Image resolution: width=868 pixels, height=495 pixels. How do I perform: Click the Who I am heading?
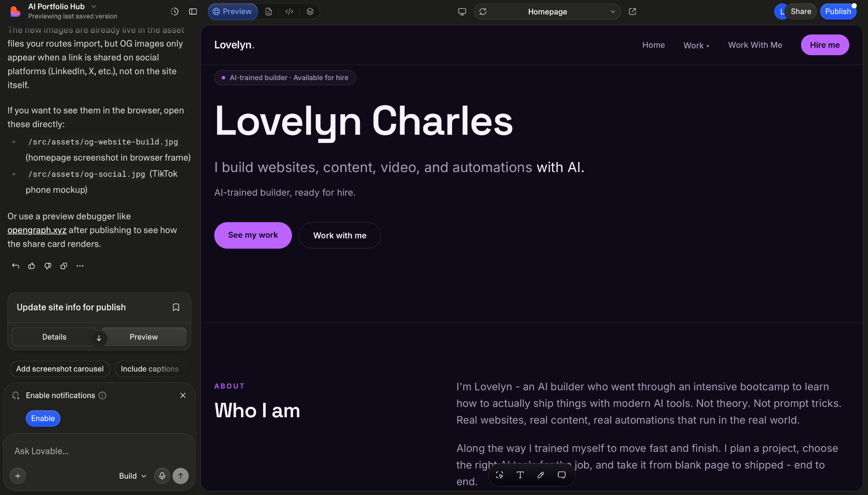tap(257, 411)
